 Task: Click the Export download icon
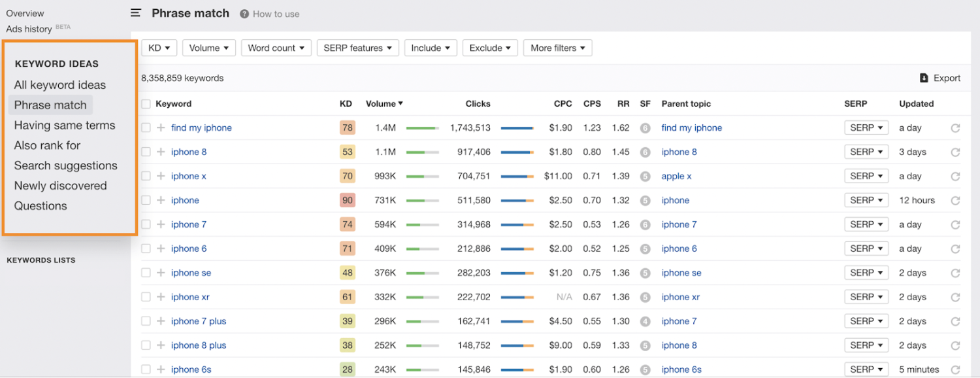pyautogui.click(x=924, y=78)
